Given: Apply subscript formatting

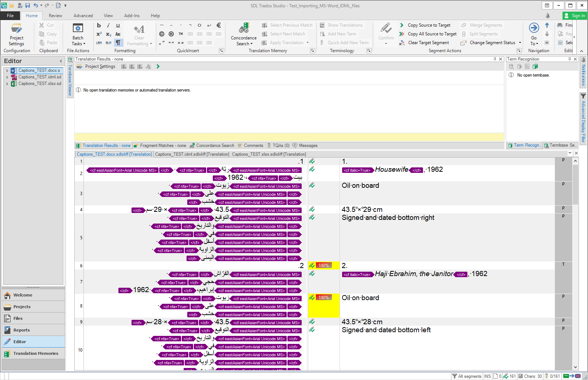Looking at the screenshot, I should point(108,34).
